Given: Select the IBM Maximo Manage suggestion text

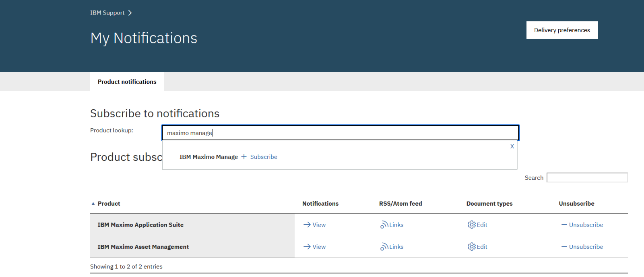Looking at the screenshot, I should pyautogui.click(x=208, y=157).
